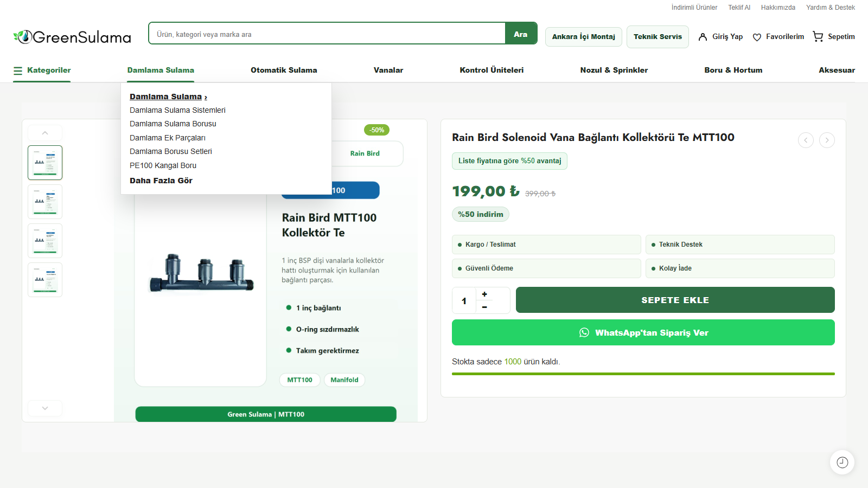
Task: Select the second product thumbnail
Action: tap(45, 202)
